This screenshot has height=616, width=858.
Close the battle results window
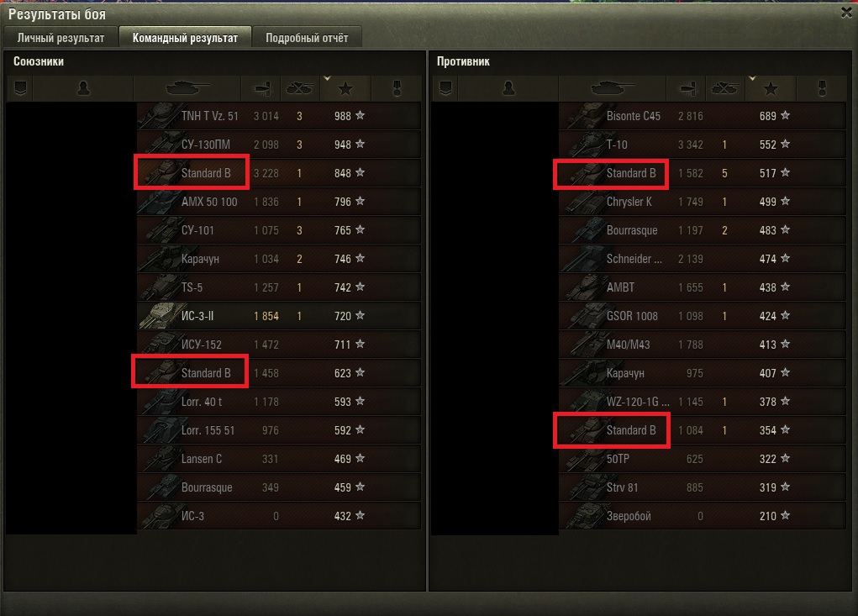846,13
